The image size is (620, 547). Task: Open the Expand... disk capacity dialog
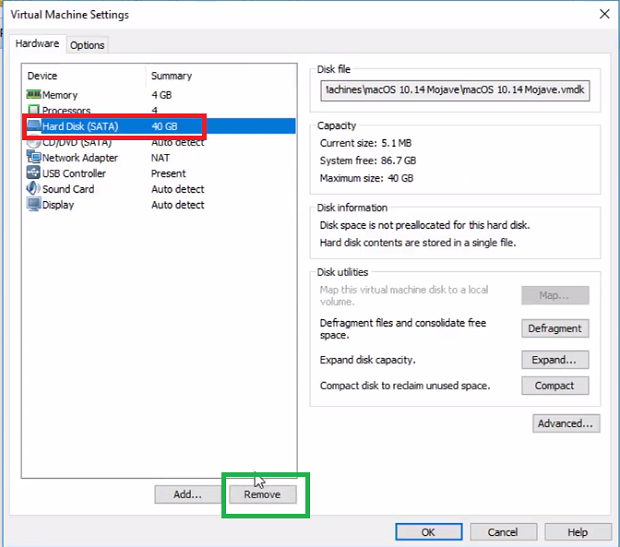click(555, 360)
